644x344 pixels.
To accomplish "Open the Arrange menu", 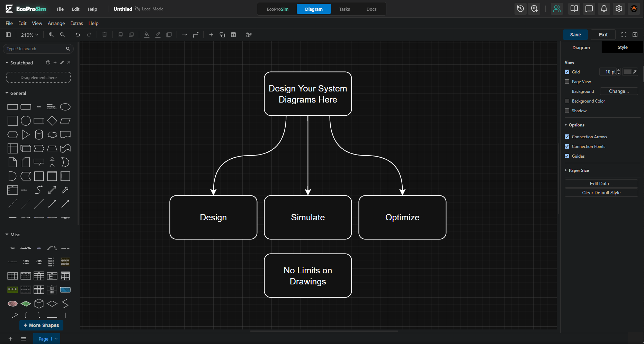I will click(x=56, y=23).
